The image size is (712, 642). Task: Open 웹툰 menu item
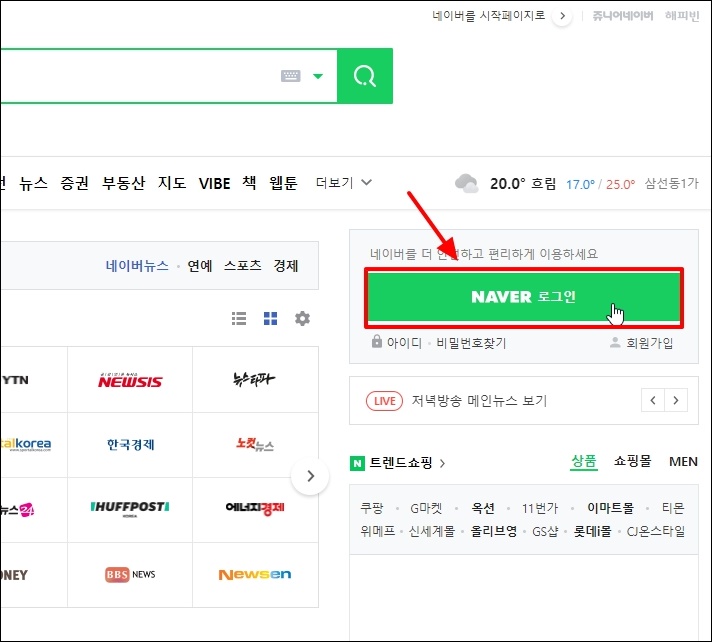pos(283,183)
